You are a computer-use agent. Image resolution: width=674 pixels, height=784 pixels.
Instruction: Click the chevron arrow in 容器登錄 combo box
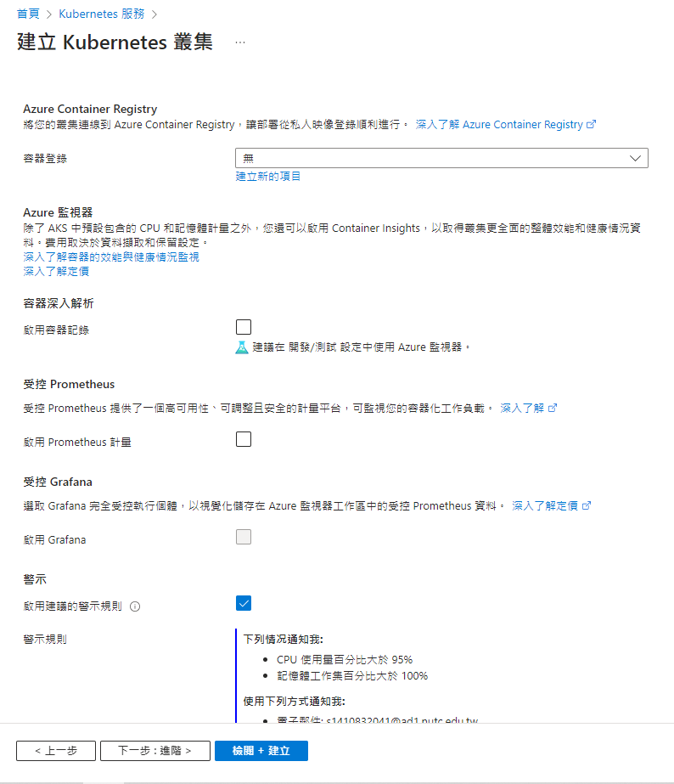[635, 159]
